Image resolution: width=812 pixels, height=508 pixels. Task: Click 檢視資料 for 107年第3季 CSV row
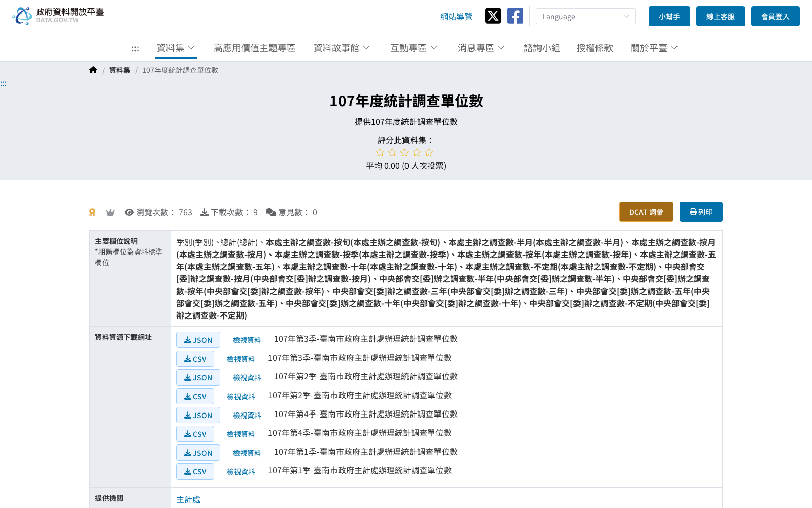coord(241,359)
